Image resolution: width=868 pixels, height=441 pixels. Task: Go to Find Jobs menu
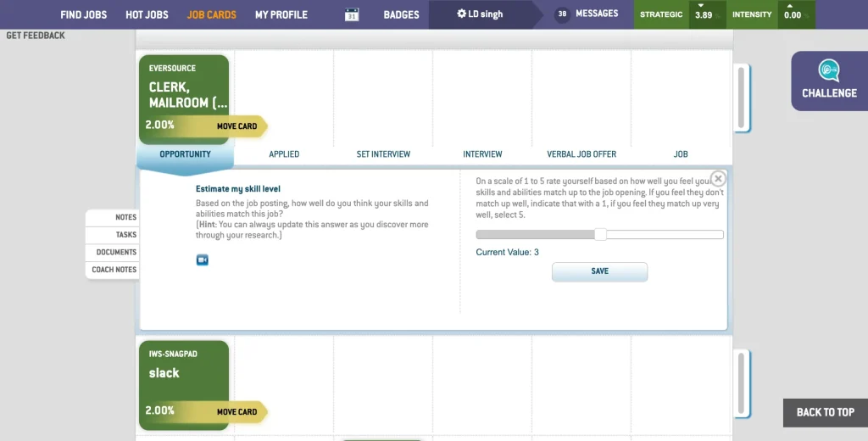click(83, 14)
